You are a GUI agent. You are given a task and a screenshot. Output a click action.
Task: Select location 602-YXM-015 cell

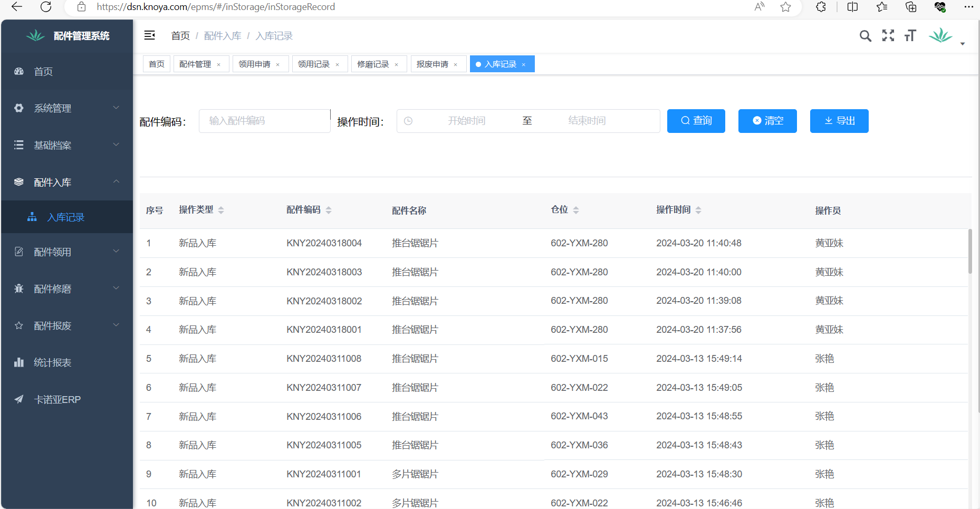(579, 359)
